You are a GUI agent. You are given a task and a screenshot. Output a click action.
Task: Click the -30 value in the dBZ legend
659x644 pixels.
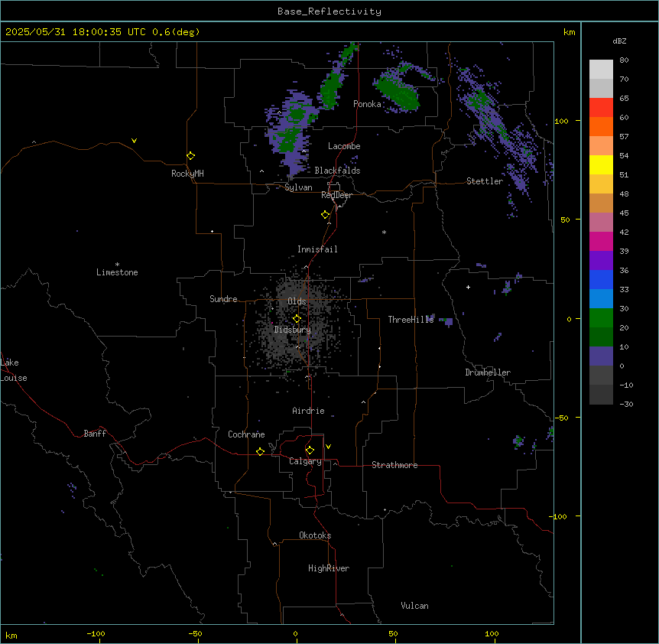coord(626,404)
